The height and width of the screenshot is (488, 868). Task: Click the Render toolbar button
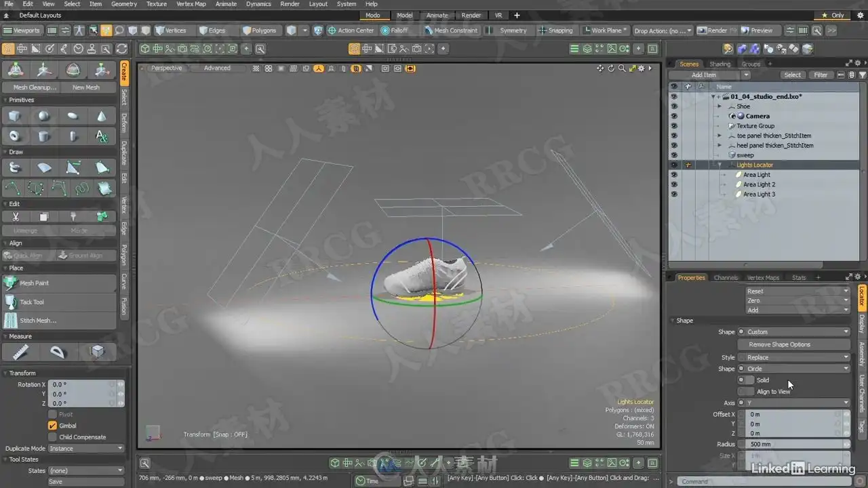pos(713,30)
